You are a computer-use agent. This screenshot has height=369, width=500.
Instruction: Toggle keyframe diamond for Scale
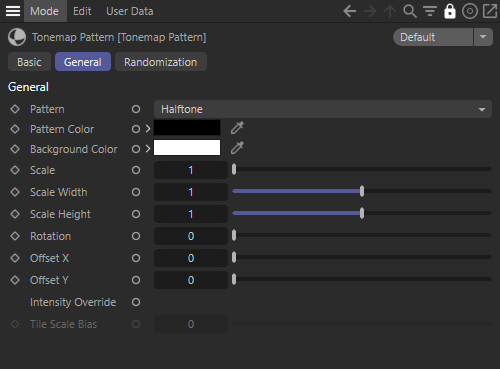tap(15, 170)
